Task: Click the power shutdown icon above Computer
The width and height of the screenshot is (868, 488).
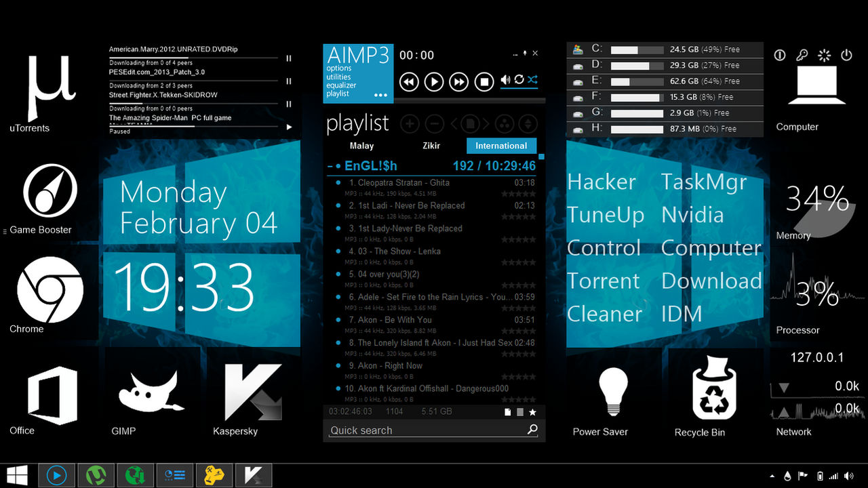Action: [x=846, y=56]
